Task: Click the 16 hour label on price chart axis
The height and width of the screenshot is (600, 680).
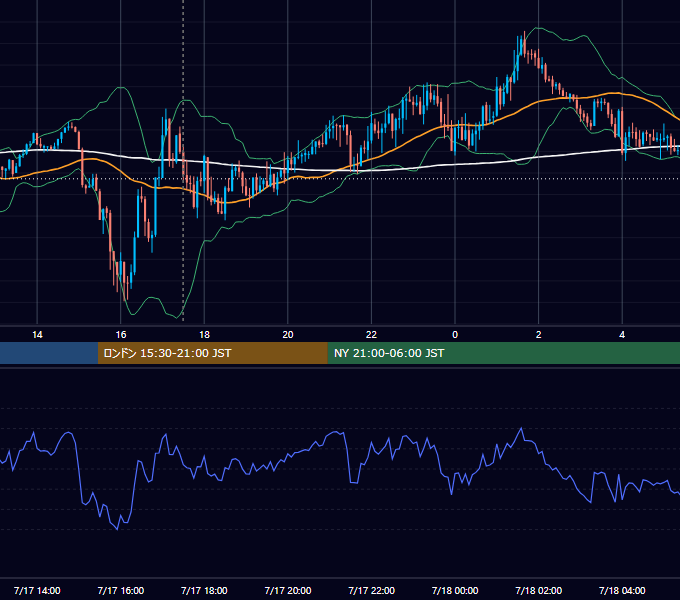Action: point(121,335)
